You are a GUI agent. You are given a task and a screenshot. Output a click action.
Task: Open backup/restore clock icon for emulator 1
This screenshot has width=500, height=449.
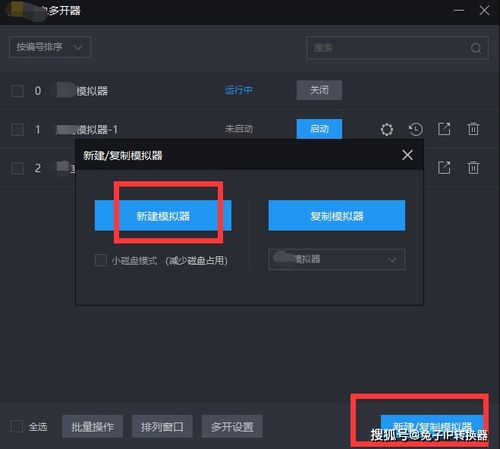416,129
